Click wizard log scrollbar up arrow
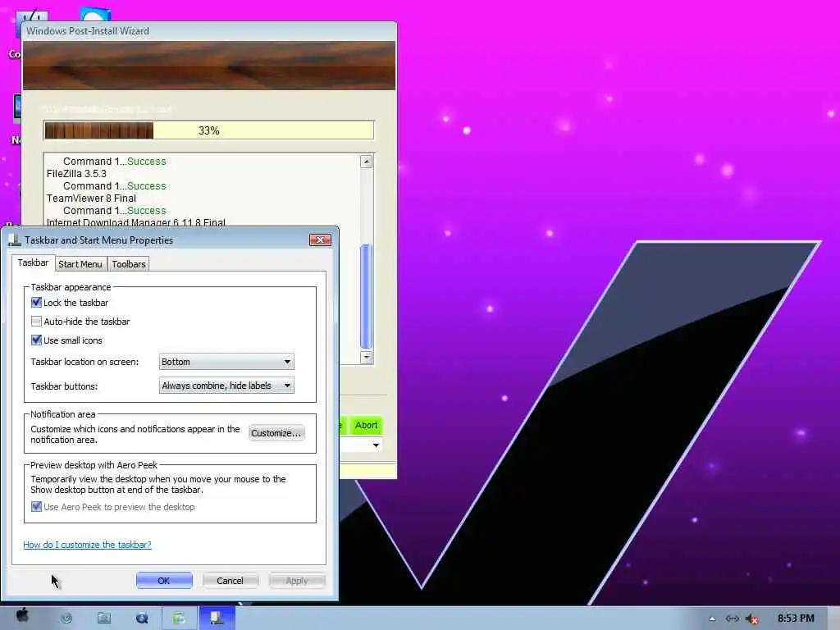Image resolution: width=840 pixels, height=630 pixels. 367,162
